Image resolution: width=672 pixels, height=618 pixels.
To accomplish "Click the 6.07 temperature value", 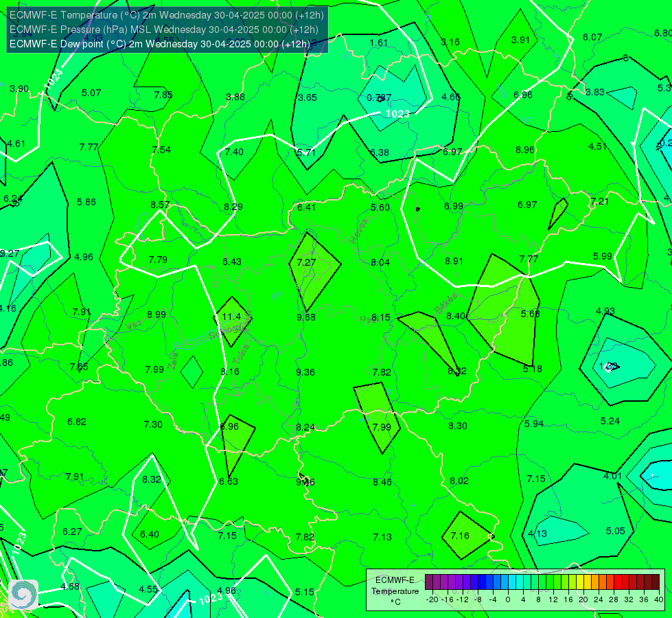I will coord(592,37).
